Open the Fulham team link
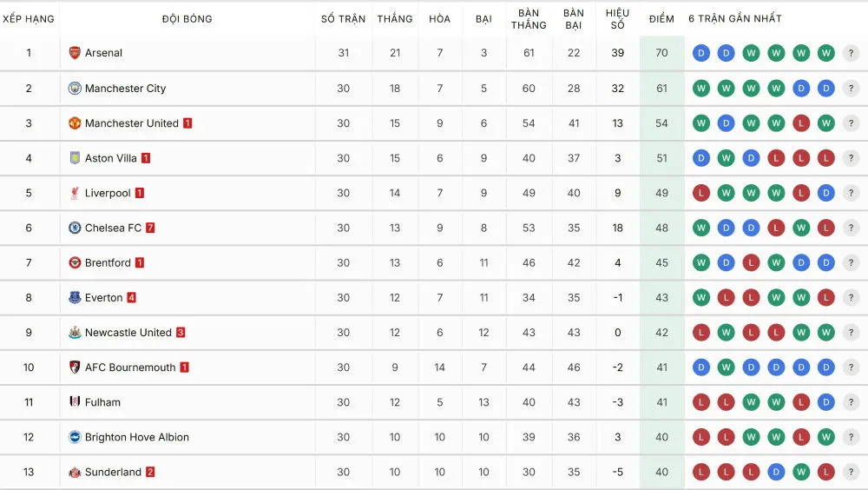Screen dimensions: 868x490 102,402
